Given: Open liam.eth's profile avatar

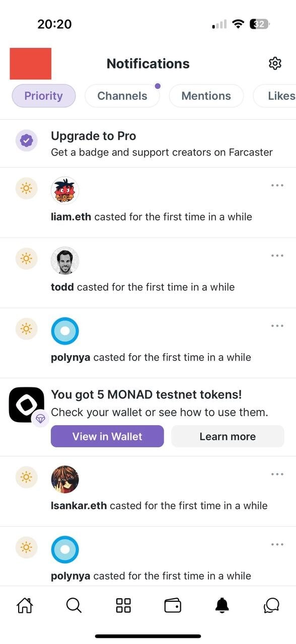Looking at the screenshot, I should coord(65,191).
